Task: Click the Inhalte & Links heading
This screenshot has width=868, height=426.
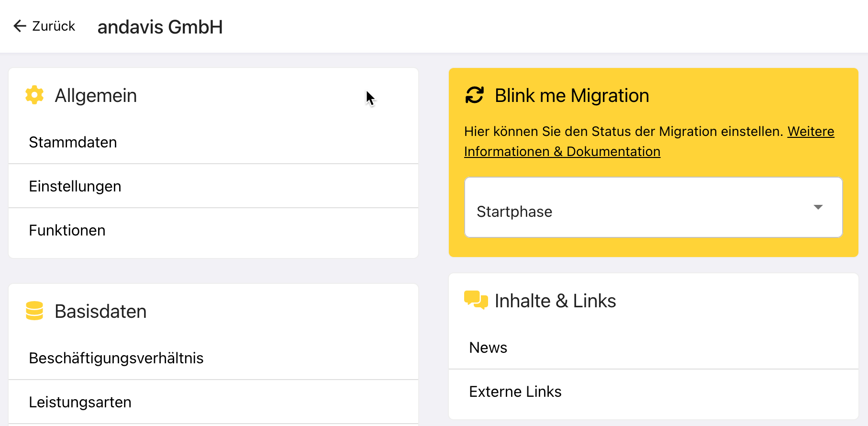Action: (x=555, y=301)
